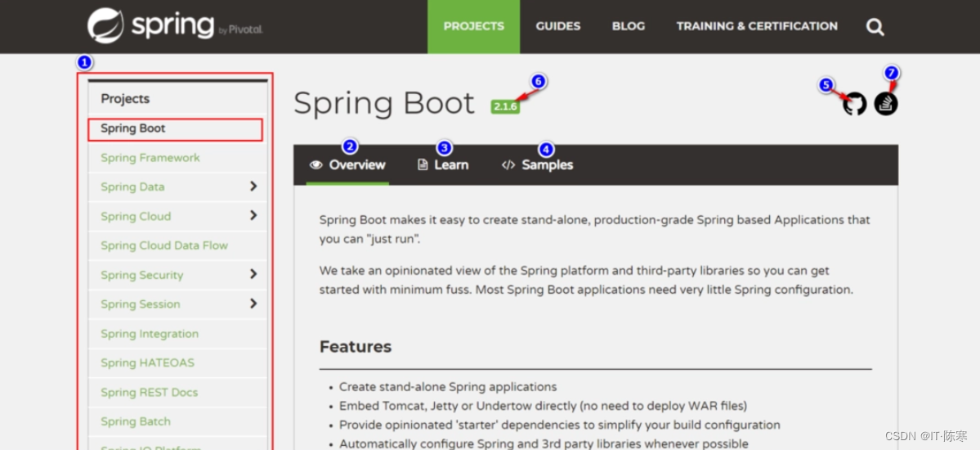Open Spring Integration project link
This screenshot has height=450, width=980.
[x=150, y=334]
